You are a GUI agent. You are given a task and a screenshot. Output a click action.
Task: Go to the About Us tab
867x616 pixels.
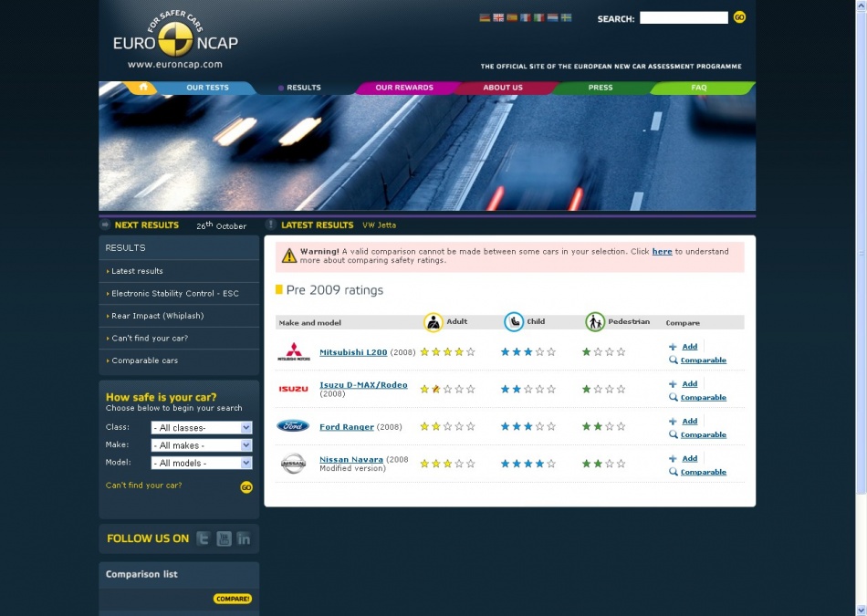[503, 88]
